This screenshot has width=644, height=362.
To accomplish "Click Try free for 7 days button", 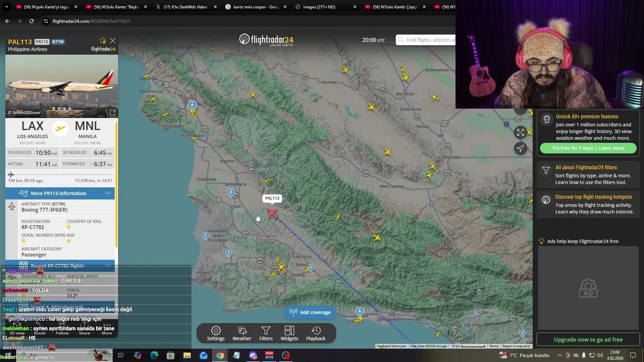I will coord(588,148).
